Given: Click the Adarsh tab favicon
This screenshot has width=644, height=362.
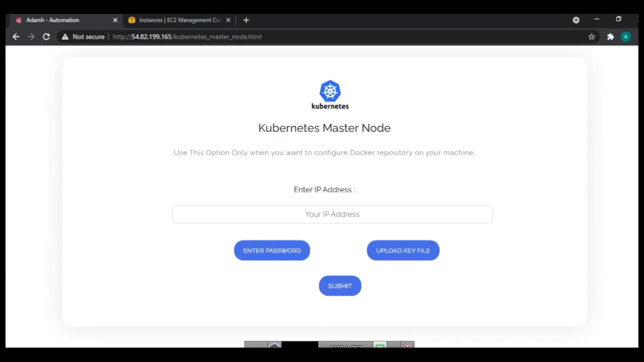Looking at the screenshot, I should (19, 20).
